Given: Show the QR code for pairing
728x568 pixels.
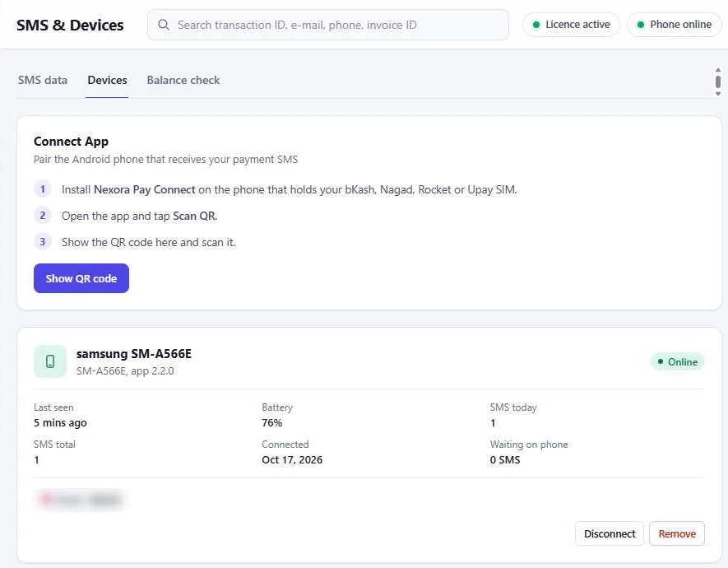Looking at the screenshot, I should [x=81, y=278].
